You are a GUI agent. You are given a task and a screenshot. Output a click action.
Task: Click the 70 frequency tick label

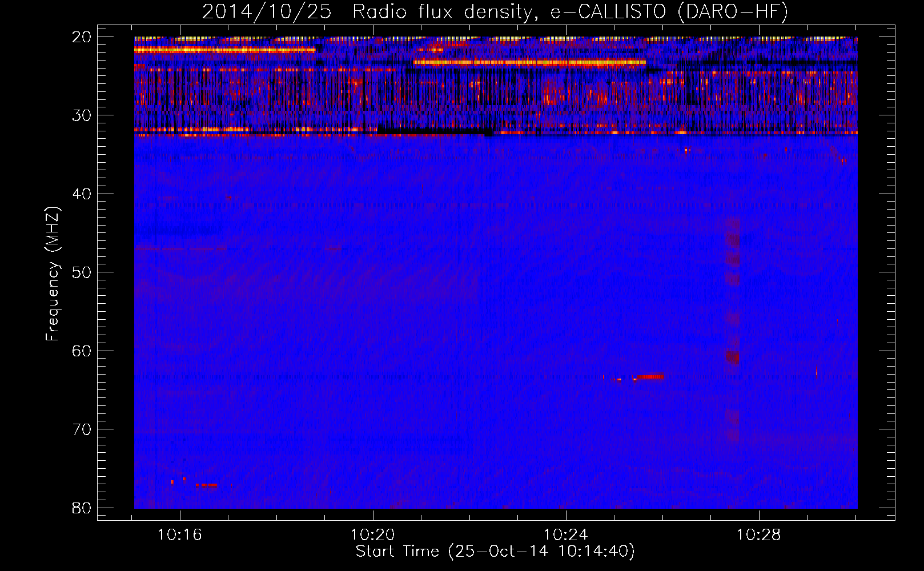82,429
